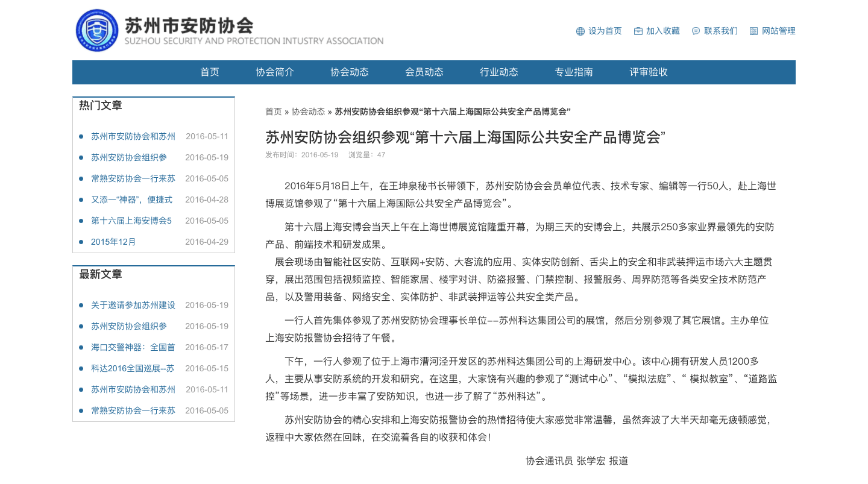Open latest article 海口交警神器：全国首
This screenshot has width=868, height=484.
[x=133, y=347]
